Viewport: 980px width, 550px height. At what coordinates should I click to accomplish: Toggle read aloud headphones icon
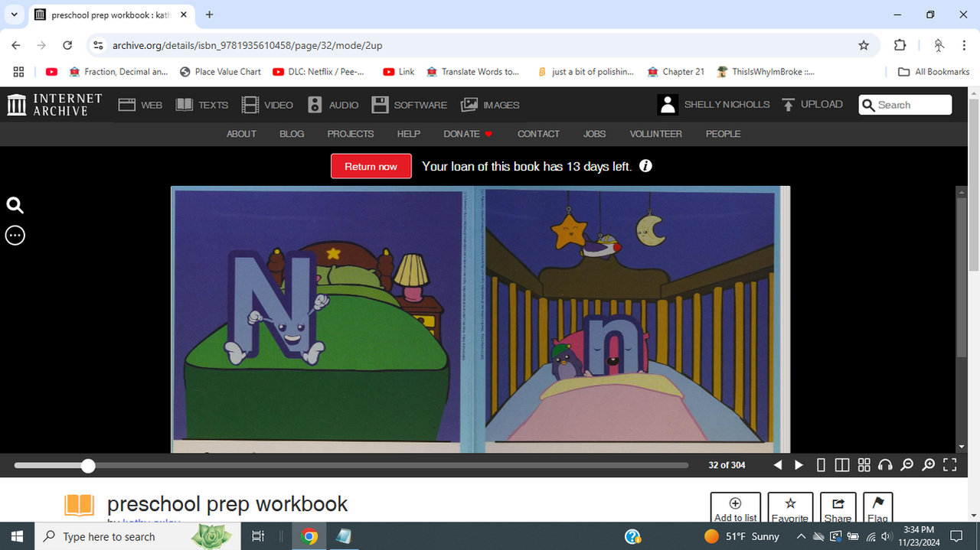[885, 465]
